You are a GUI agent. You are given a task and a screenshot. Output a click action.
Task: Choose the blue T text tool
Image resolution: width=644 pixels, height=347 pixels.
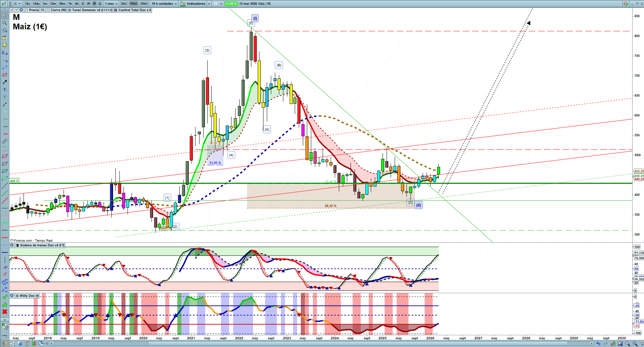coord(5,90)
